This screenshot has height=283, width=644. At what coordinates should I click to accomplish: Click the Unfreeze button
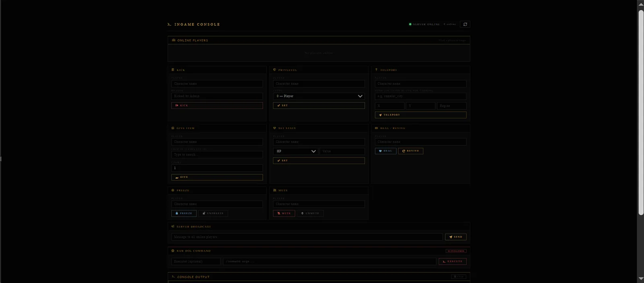click(213, 213)
